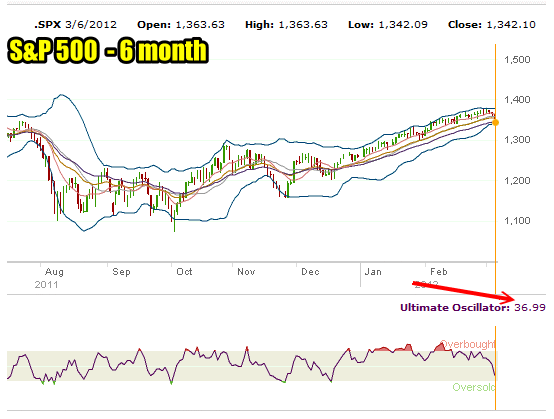554x419 pixels.
Task: Click the Oversold zone label
Action: tap(474, 387)
